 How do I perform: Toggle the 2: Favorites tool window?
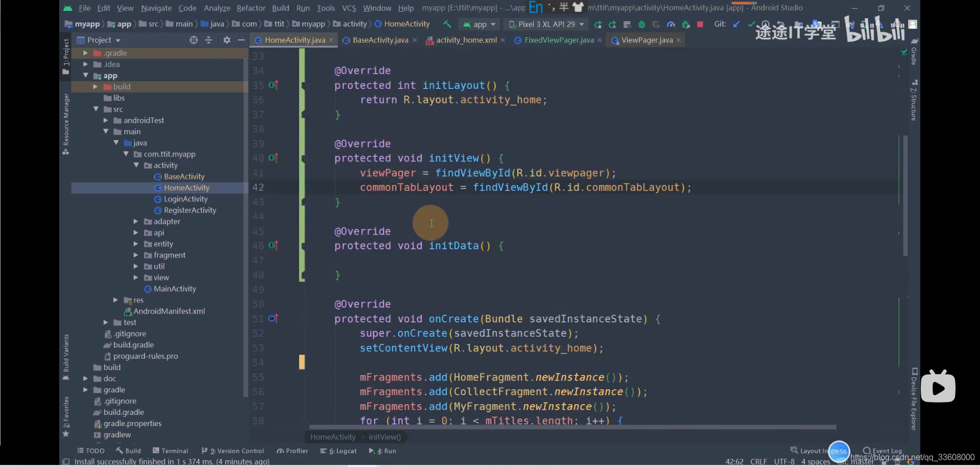tap(66, 416)
